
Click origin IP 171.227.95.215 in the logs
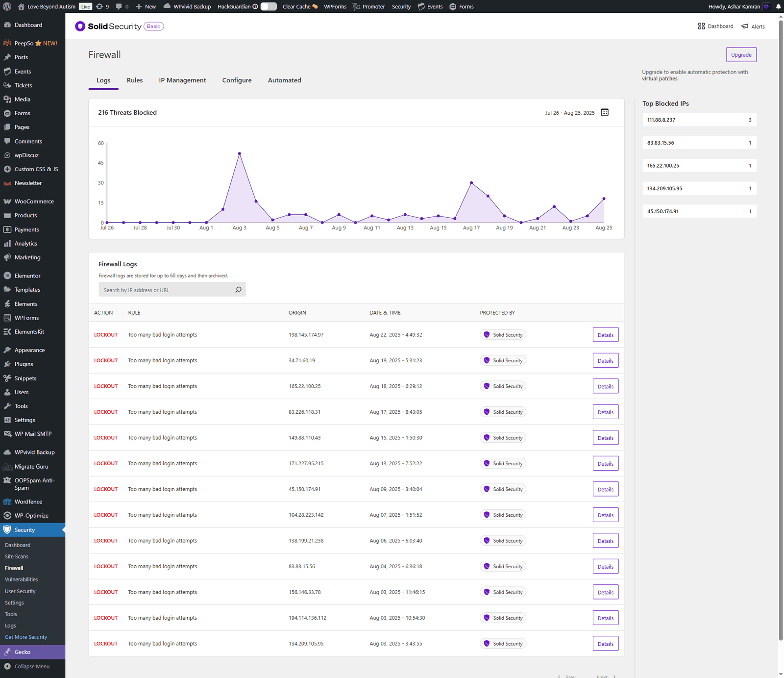coord(306,464)
